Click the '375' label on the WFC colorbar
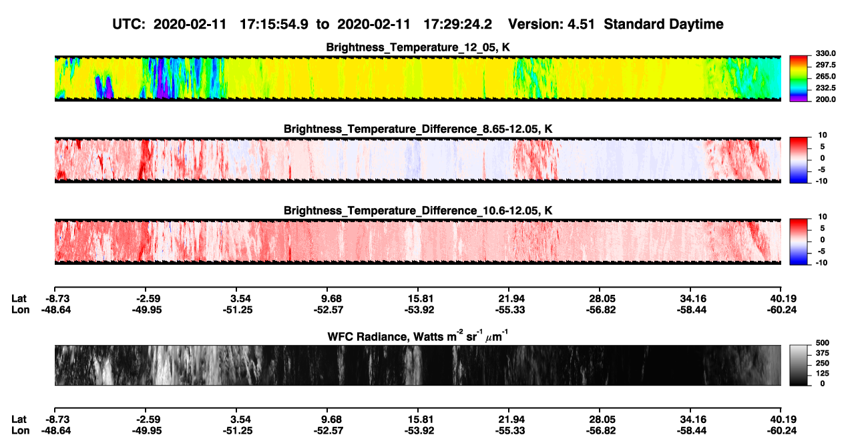Screen dimensions: 868x445 pyautogui.click(x=823, y=354)
